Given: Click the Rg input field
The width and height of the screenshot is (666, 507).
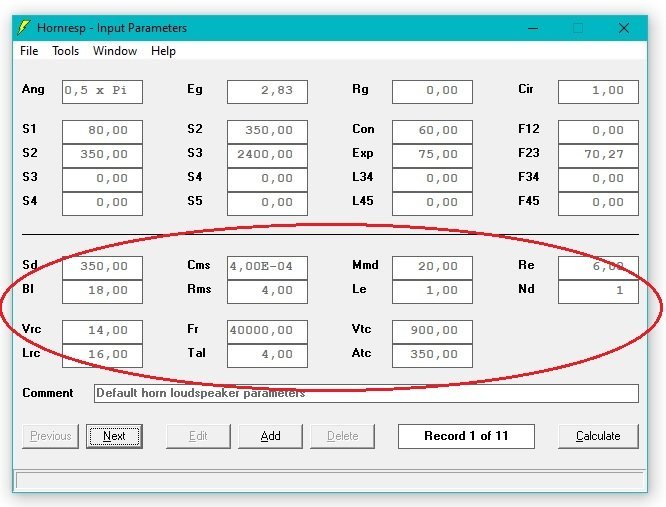Looking at the screenshot, I should point(432,92).
